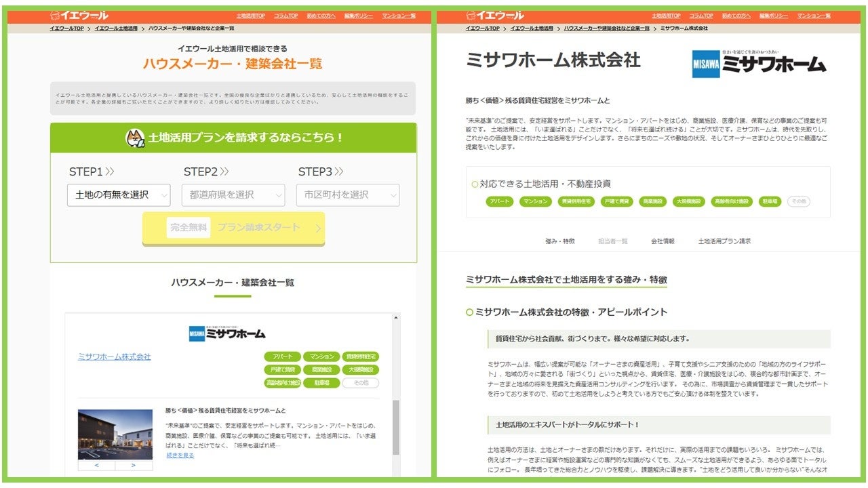This screenshot has height=488, width=868.
Task: Show the next photo with the > arrow
Action: pyautogui.click(x=134, y=465)
